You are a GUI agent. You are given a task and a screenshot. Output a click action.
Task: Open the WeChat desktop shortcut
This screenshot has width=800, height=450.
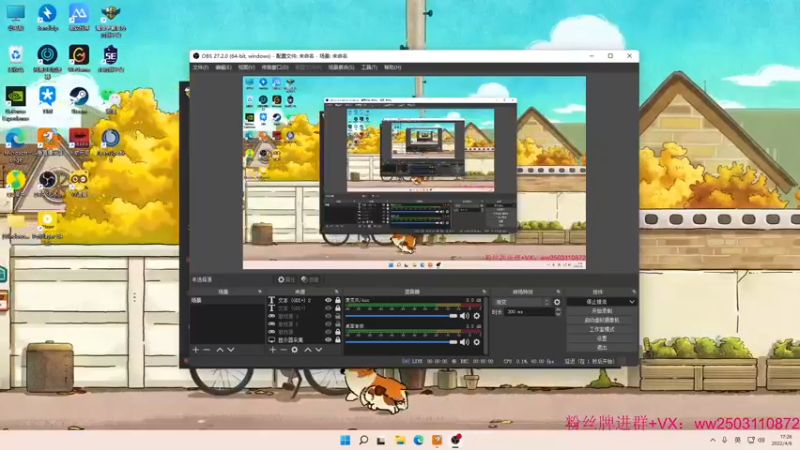110,101
